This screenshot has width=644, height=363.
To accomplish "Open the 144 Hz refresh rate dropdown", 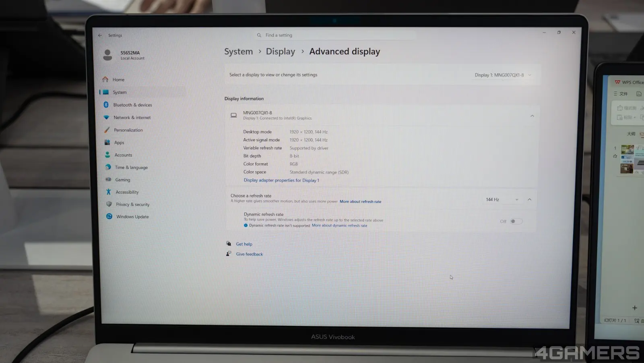I will point(502,199).
